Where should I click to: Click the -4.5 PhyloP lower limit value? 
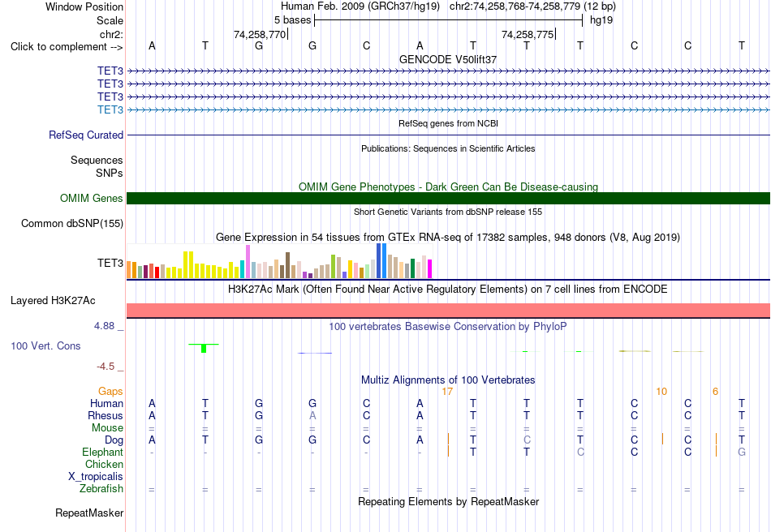click(x=106, y=367)
